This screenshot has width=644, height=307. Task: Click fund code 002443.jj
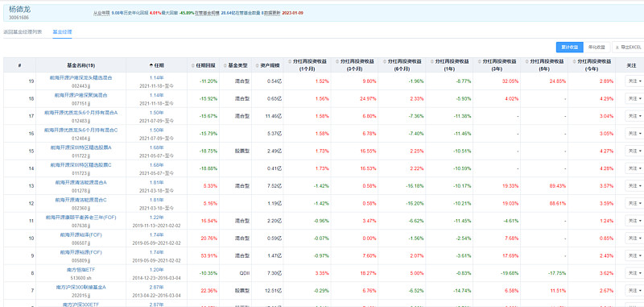[x=81, y=85]
